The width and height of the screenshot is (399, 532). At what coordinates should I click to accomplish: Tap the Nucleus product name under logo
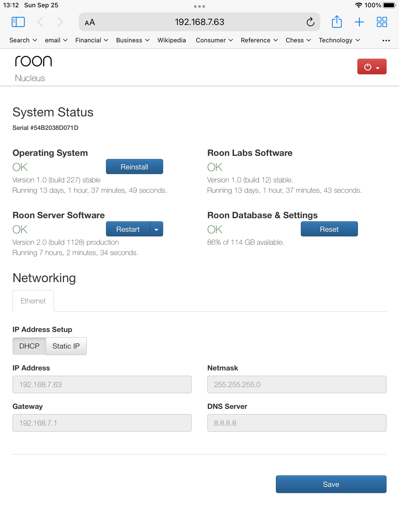pyautogui.click(x=30, y=78)
